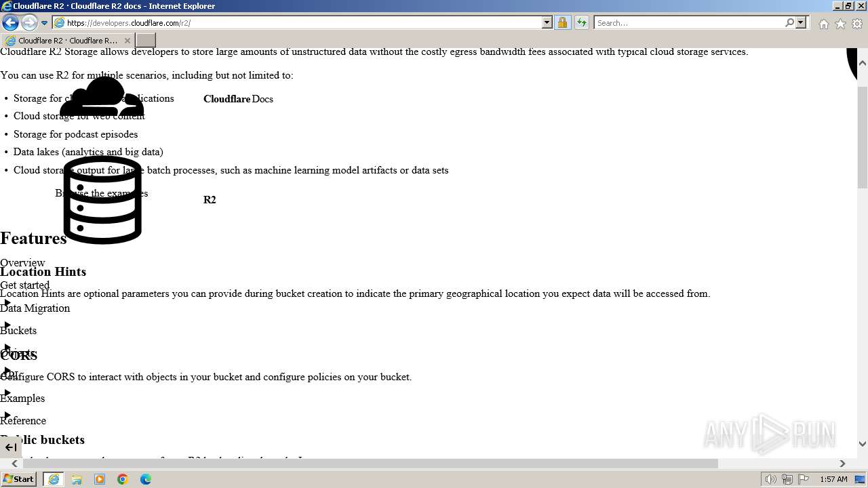
Task: Click the address bar showing developers.cloudflare.com/r2/
Action: point(297,22)
